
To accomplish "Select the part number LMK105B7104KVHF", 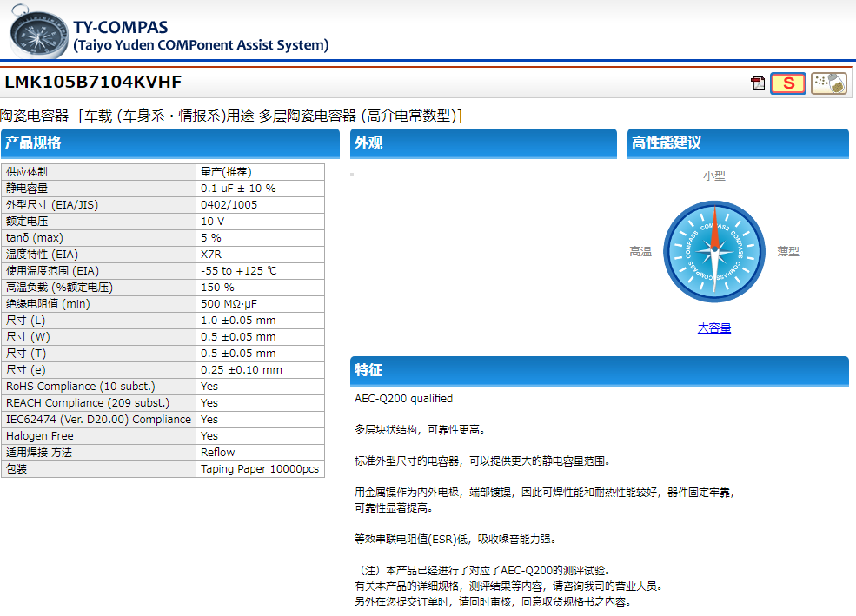I will coord(93,82).
